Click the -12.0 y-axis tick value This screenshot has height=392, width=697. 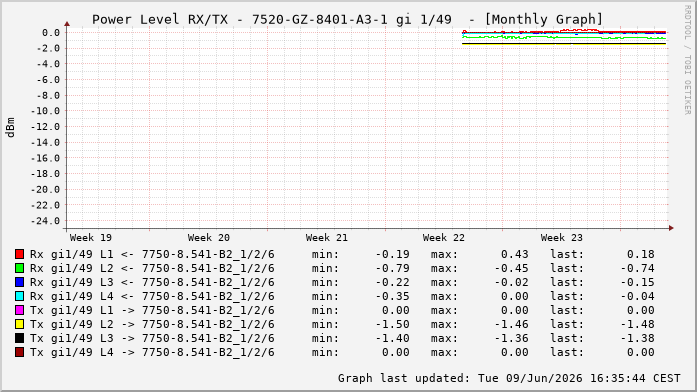coord(44,127)
